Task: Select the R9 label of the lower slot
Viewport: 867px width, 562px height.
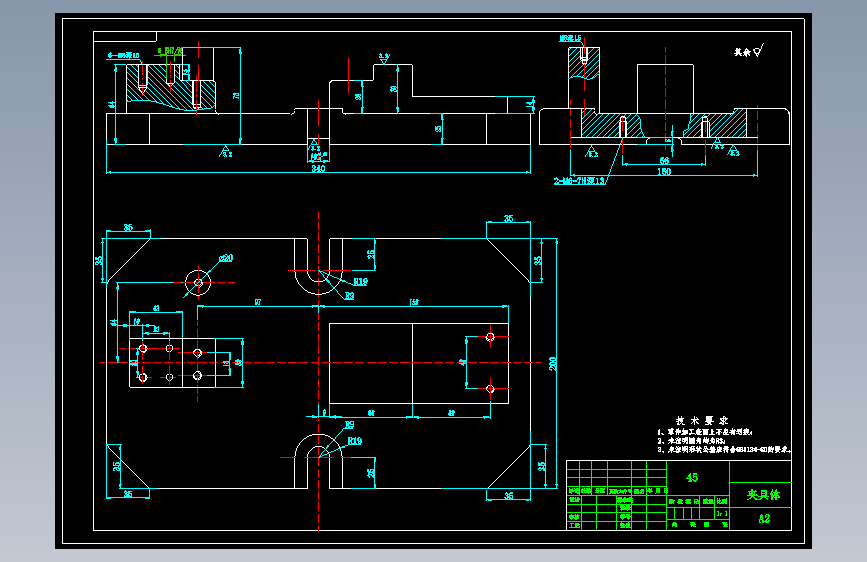Action: pos(349,425)
